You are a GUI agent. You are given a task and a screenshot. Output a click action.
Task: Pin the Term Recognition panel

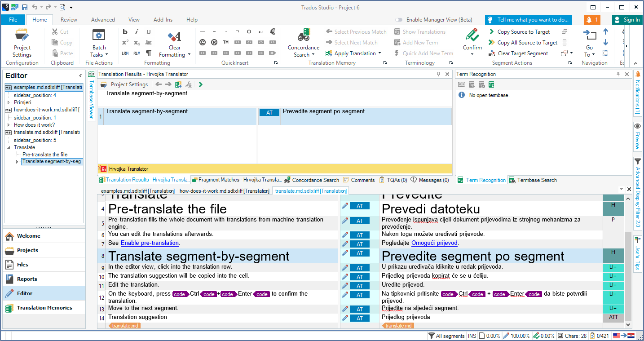click(x=618, y=74)
